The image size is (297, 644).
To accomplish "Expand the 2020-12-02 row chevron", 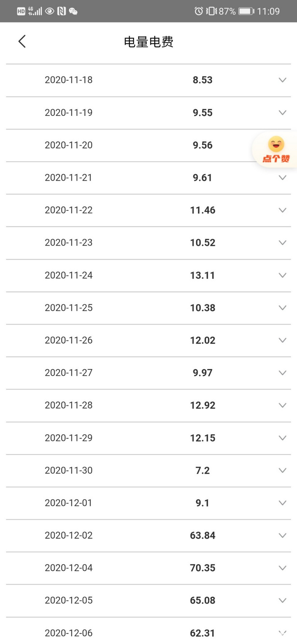I will [x=282, y=535].
